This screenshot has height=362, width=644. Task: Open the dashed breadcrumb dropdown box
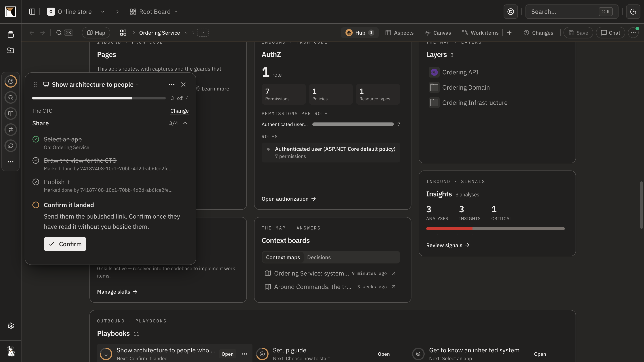pyautogui.click(x=203, y=33)
